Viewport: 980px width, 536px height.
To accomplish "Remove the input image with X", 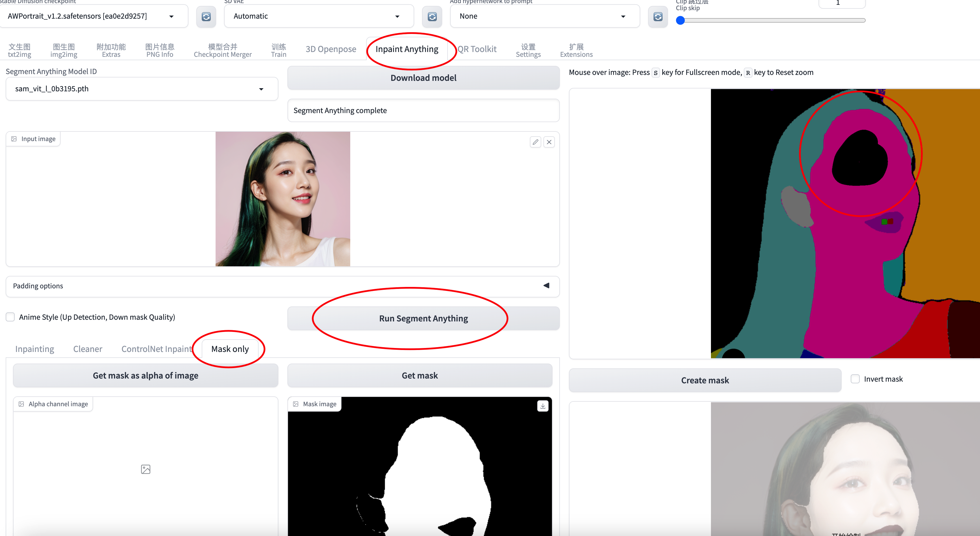I will click(x=549, y=142).
